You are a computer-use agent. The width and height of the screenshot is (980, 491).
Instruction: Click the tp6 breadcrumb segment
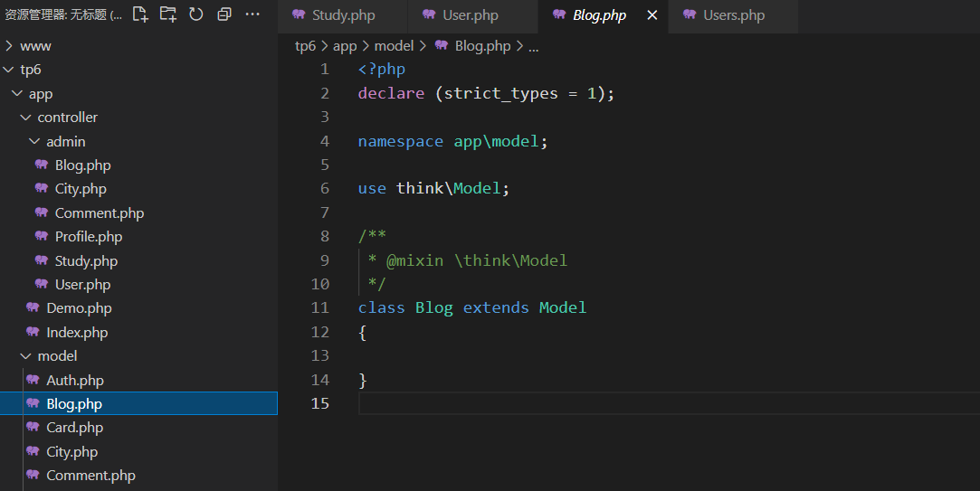pyautogui.click(x=305, y=46)
